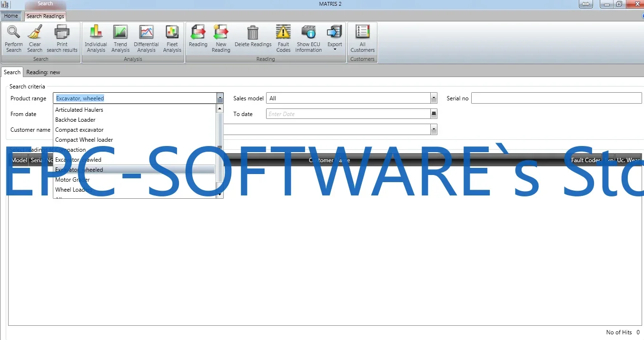Open the Export dropdown in ribbon
Screen dimensions: 644x340
click(335, 39)
